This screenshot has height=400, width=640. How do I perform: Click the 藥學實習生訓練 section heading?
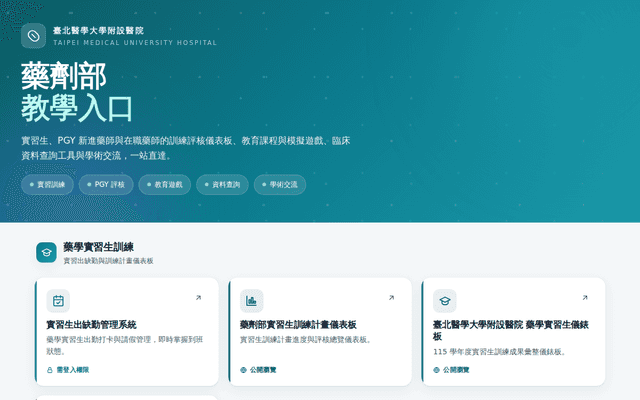98,247
